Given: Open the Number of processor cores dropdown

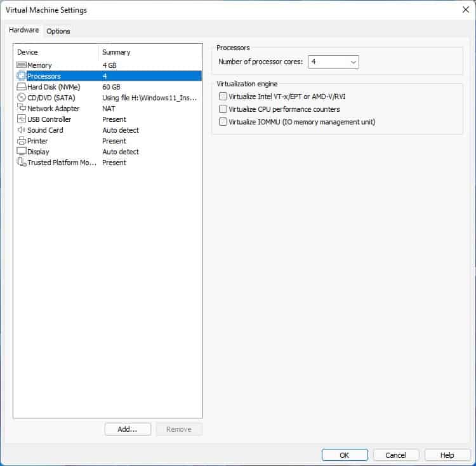Looking at the screenshot, I should [x=333, y=62].
